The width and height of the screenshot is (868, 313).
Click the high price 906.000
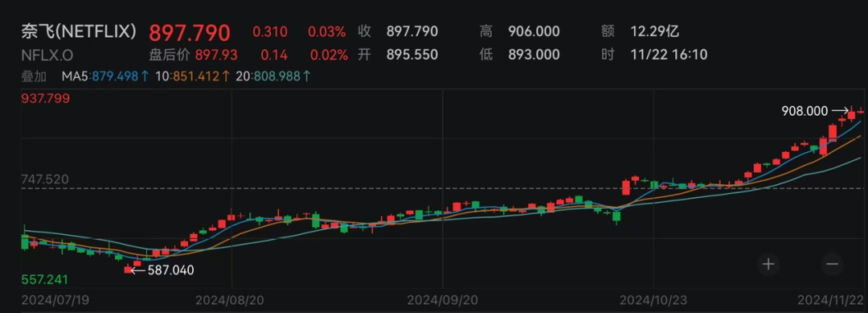[534, 31]
